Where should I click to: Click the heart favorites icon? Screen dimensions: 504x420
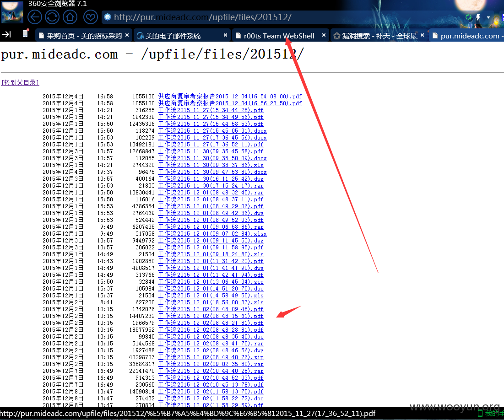[91, 17]
